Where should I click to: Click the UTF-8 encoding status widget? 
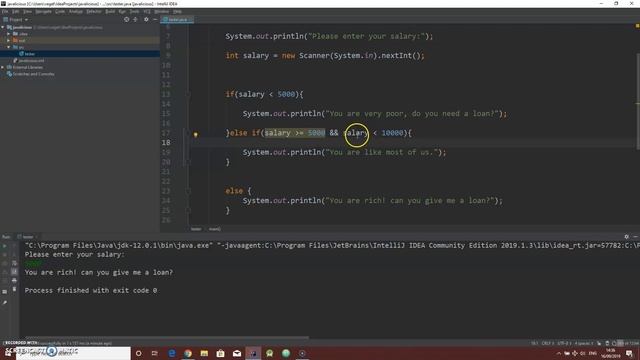564,343
